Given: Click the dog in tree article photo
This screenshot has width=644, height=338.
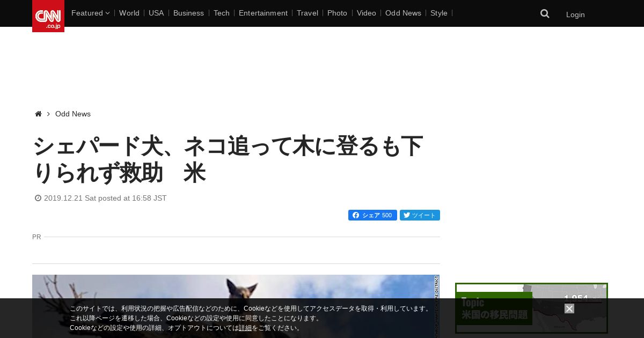Looking at the screenshot, I should [236, 306].
